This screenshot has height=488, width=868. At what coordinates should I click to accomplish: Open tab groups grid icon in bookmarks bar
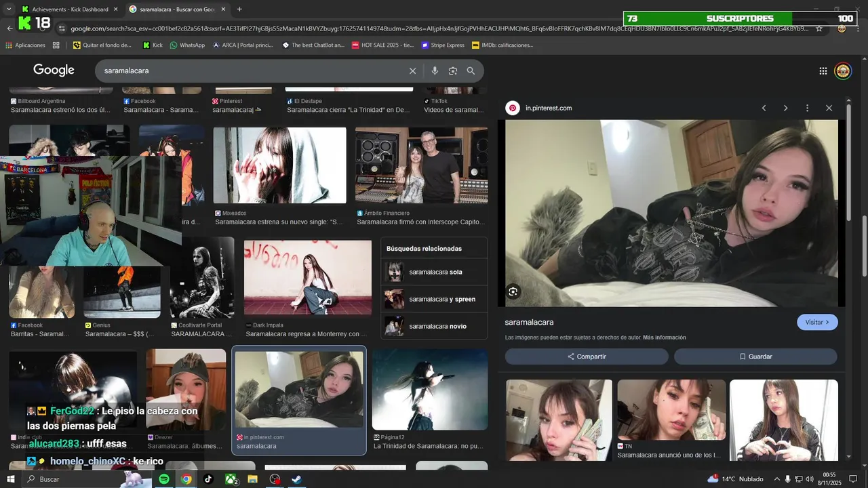click(x=56, y=45)
